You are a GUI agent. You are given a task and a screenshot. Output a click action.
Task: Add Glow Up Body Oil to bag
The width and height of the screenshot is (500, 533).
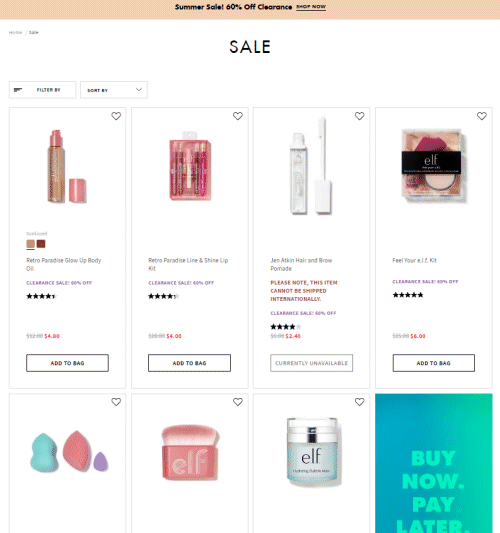click(67, 363)
